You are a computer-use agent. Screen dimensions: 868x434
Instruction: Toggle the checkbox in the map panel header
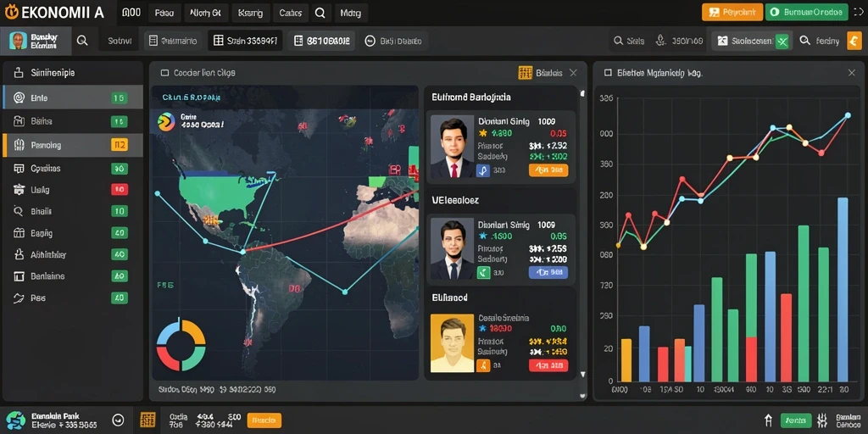coord(164,73)
